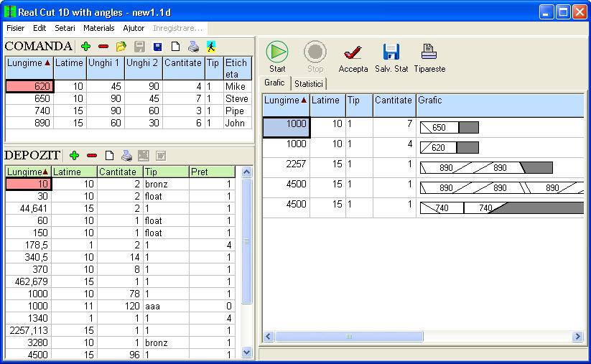Remove a row with the COMANDA red minus
The height and width of the screenshot is (364, 591).
pos(103,47)
